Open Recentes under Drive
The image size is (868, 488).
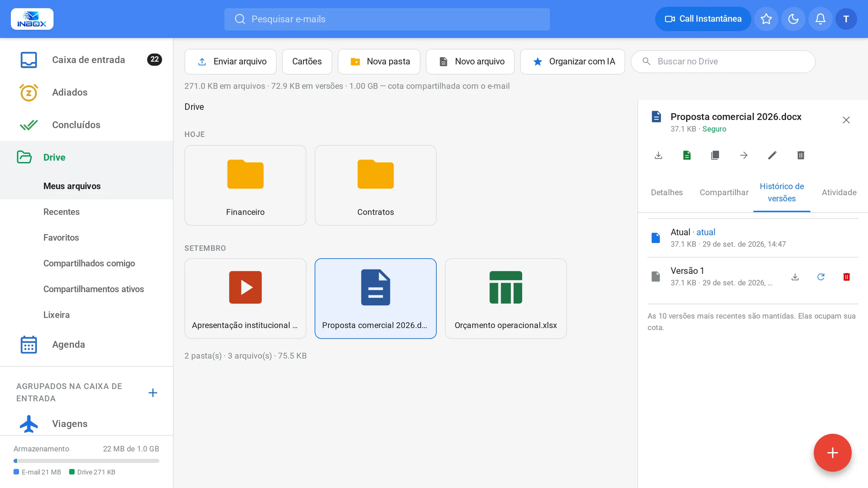[x=87, y=212]
